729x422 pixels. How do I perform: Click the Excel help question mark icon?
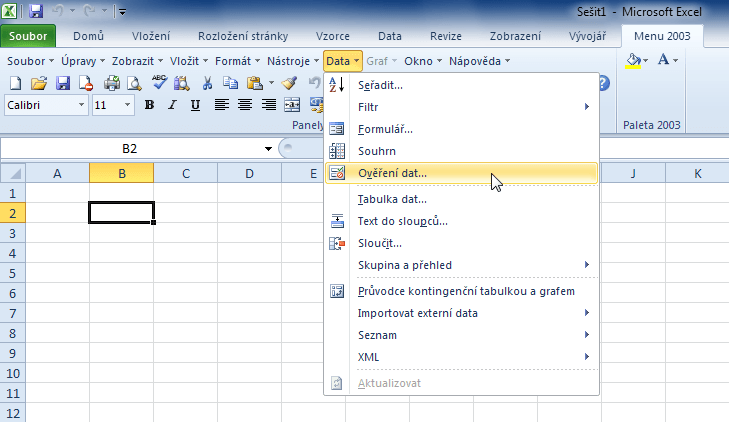pyautogui.click(x=603, y=84)
